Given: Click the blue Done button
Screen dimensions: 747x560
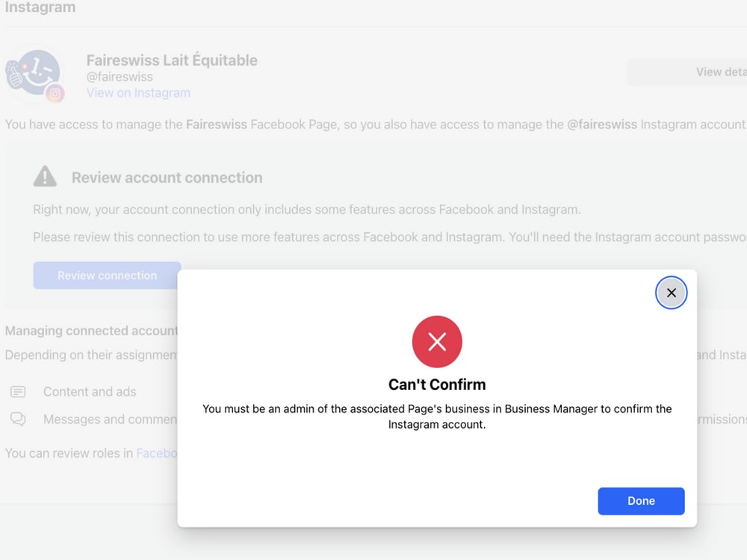Looking at the screenshot, I should click(641, 500).
